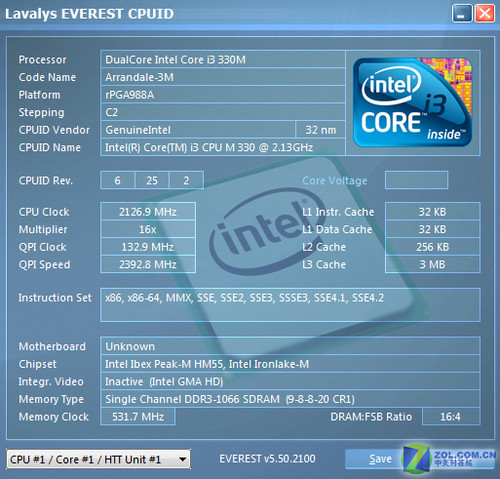Click the Stepping value C2
This screenshot has height=479, width=500.
click(223, 112)
